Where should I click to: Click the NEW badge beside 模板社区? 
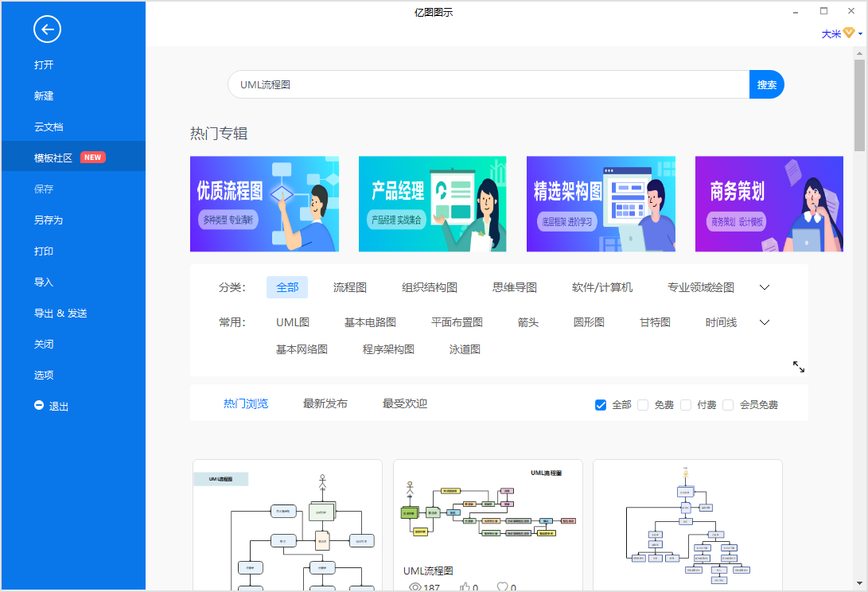point(92,158)
